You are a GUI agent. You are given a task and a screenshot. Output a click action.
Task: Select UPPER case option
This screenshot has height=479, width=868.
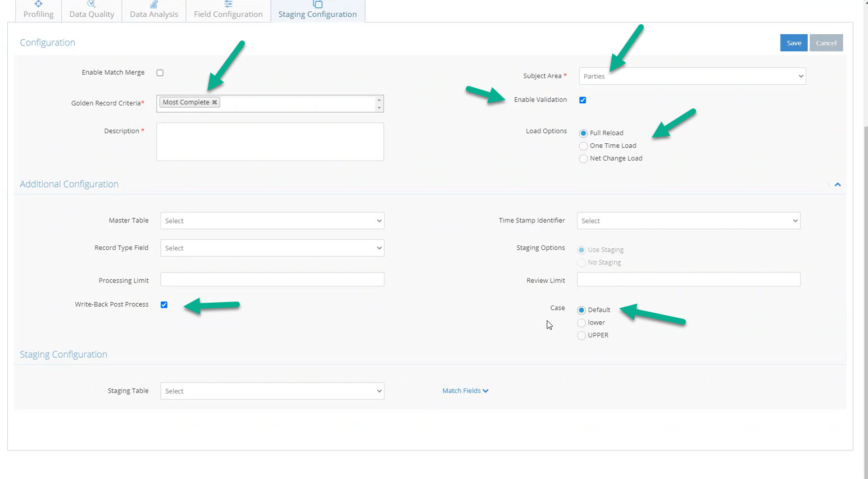click(x=581, y=336)
